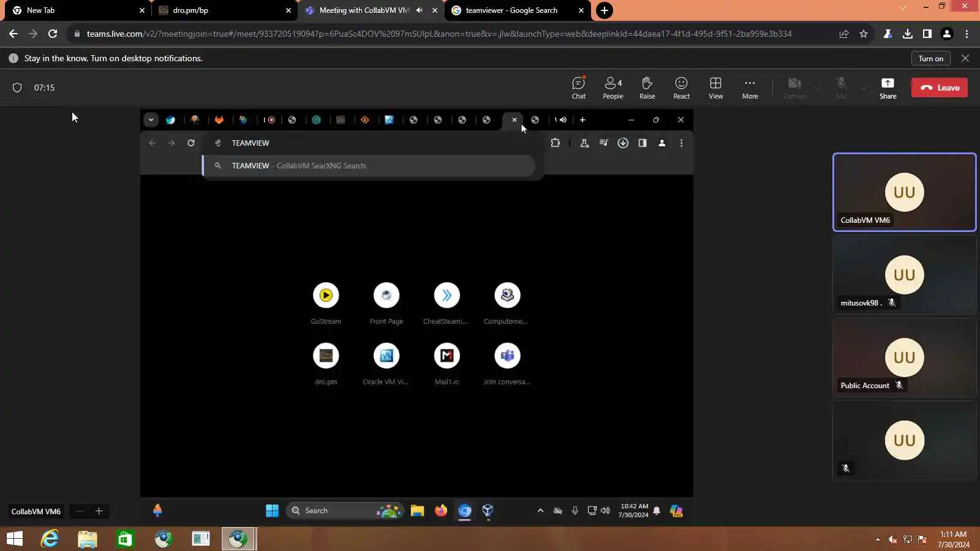Open the Mail1.io shortcut in shared screen

(x=447, y=364)
